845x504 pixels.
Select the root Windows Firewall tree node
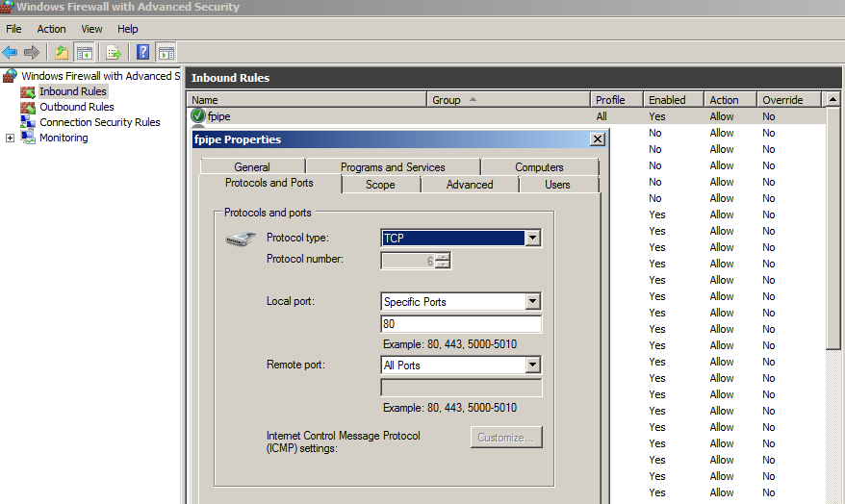pos(100,76)
